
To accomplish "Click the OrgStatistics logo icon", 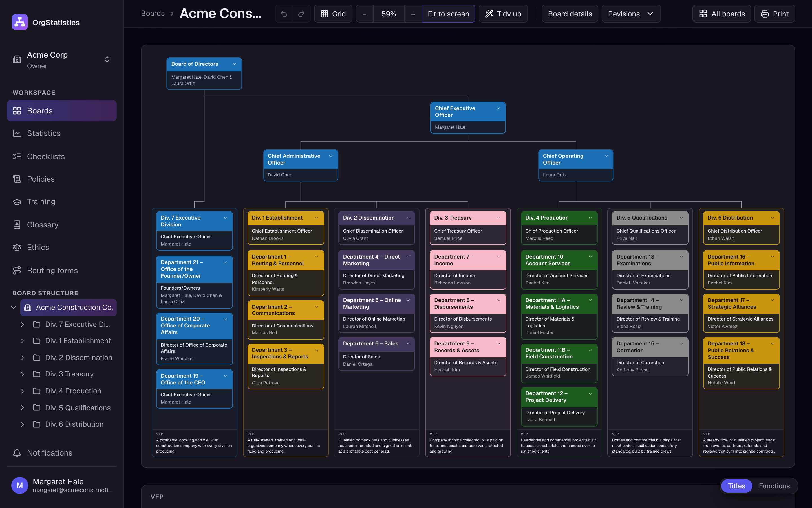I will click(19, 22).
